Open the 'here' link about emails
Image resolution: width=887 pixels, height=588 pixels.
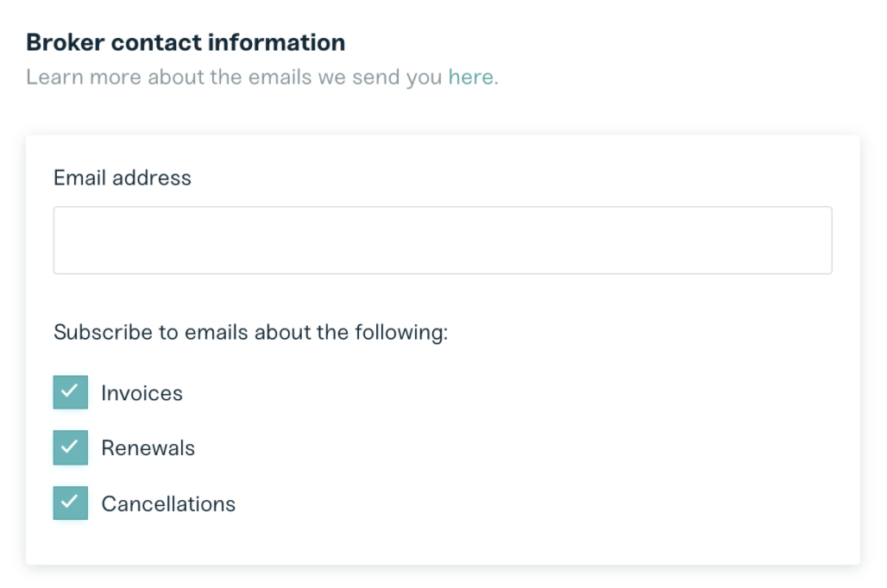pos(470,78)
